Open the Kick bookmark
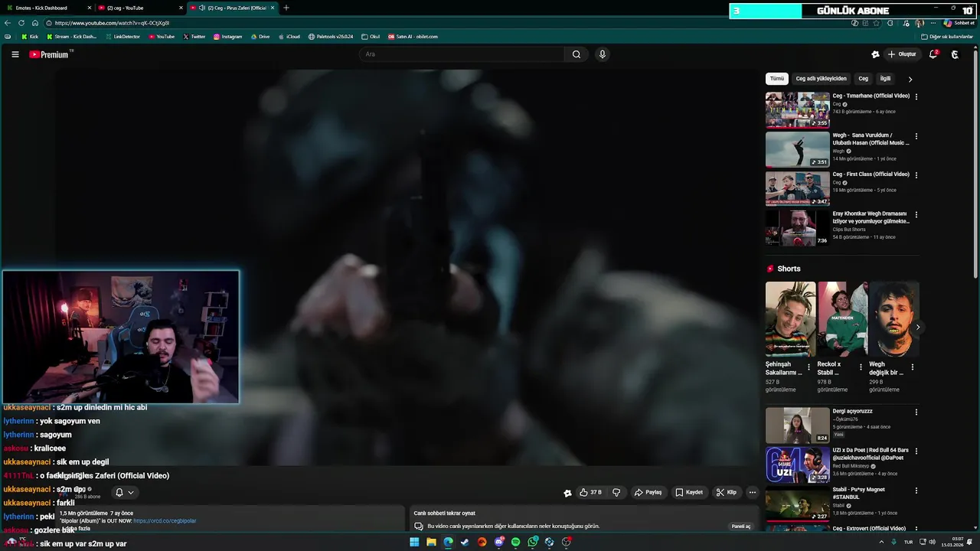Viewport: 980px width, 551px height. [30, 37]
